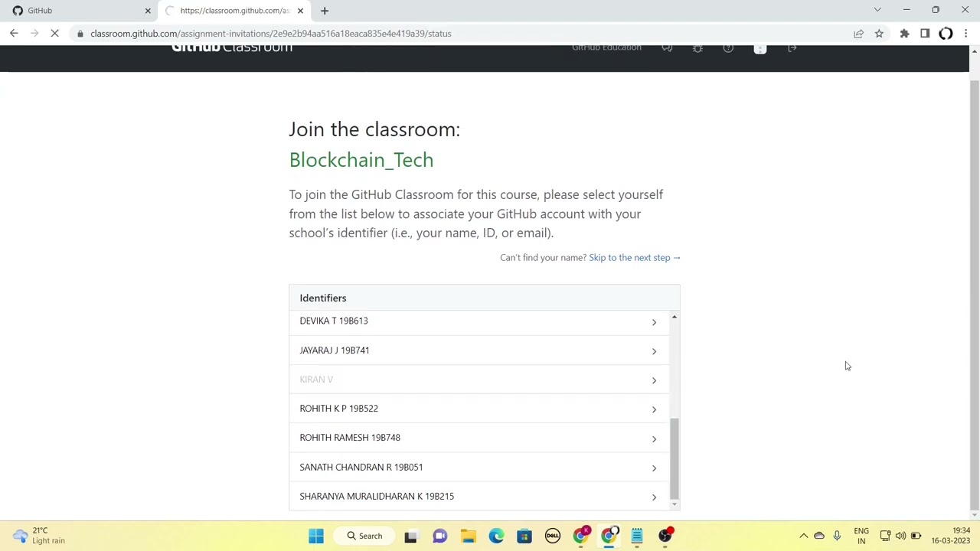Screen dimensions: 980x551
Task: Open the ENG IN language selector
Action: click(x=861, y=536)
